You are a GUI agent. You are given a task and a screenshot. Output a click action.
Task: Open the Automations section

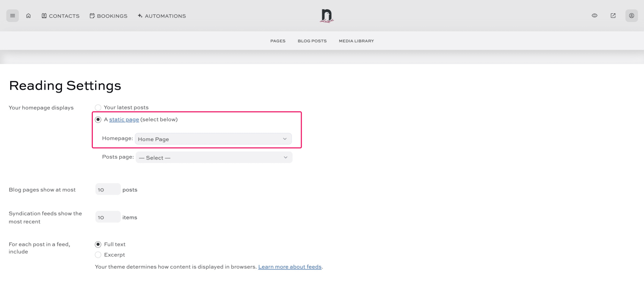click(162, 16)
